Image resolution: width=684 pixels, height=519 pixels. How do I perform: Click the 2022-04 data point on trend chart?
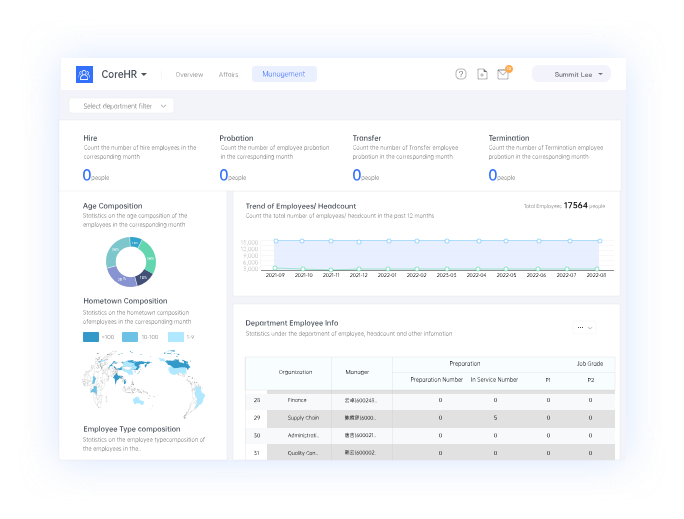pyautogui.click(x=478, y=241)
